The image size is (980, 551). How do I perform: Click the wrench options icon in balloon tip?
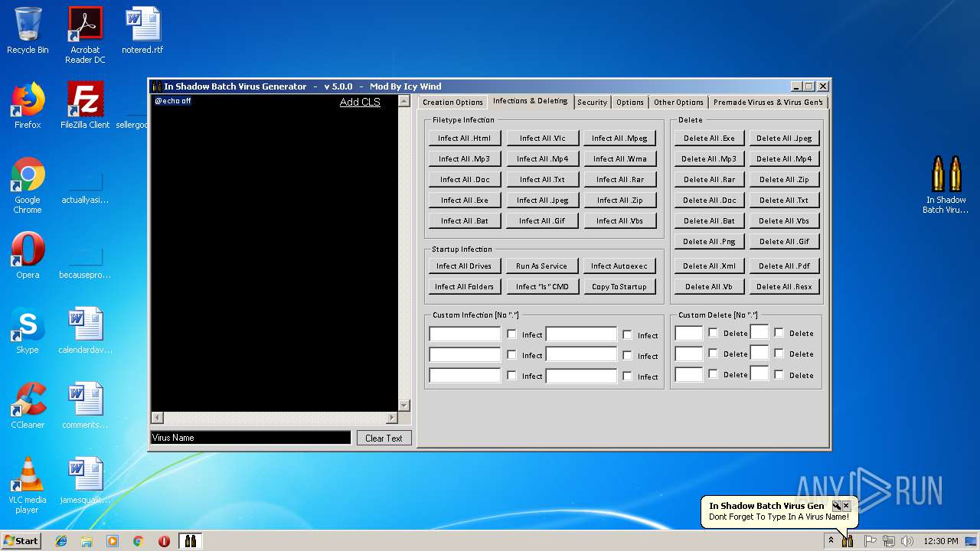click(x=837, y=506)
